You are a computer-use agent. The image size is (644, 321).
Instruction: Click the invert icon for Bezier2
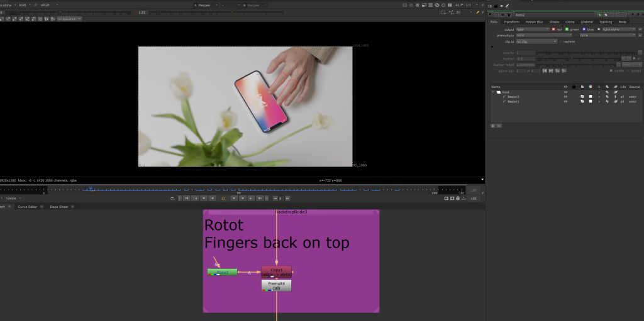pos(582,97)
